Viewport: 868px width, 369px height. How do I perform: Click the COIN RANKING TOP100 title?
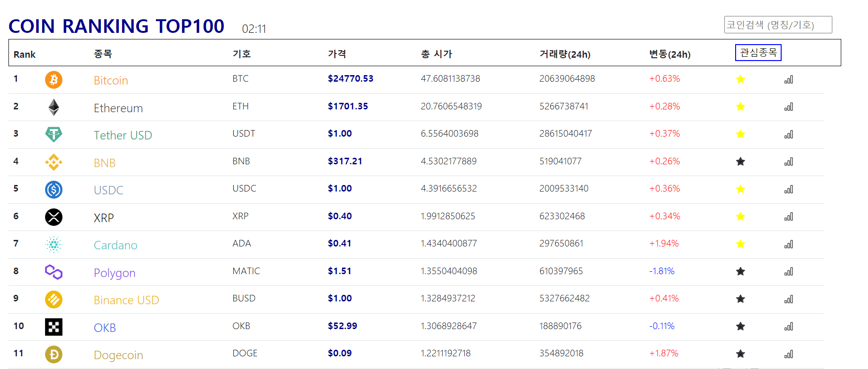click(116, 26)
